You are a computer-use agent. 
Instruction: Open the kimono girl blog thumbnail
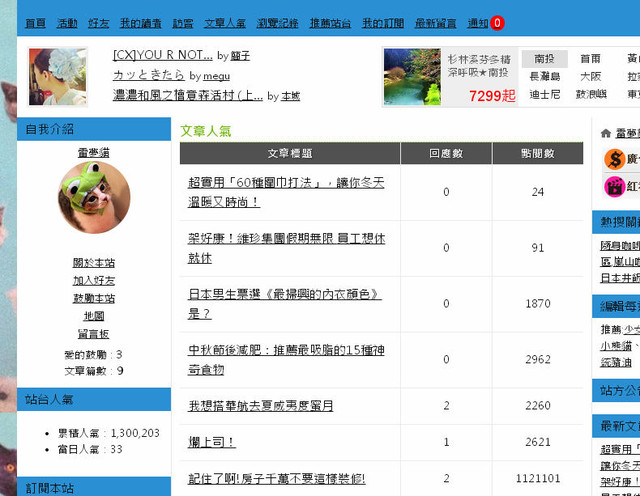[58, 77]
